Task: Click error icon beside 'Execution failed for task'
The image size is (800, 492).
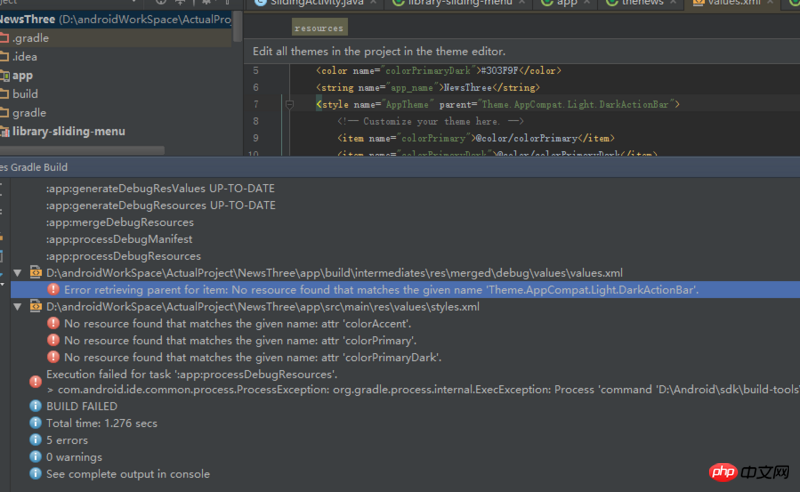Action: point(34,381)
